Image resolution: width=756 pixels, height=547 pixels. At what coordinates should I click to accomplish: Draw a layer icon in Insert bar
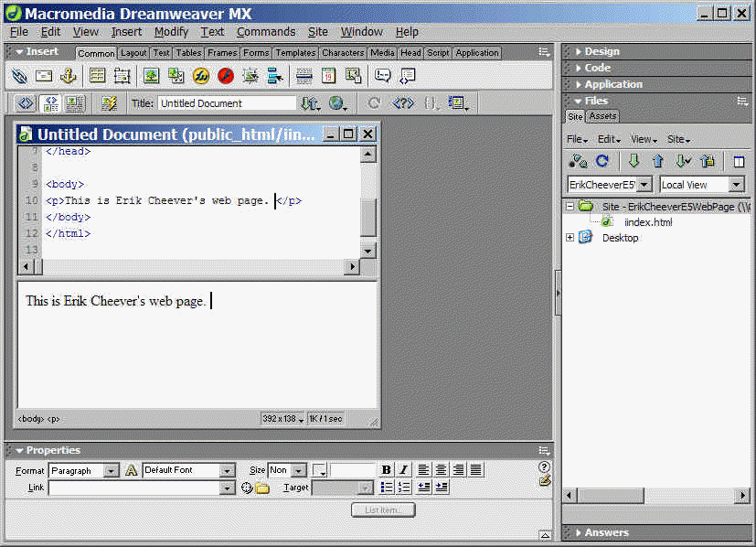122,76
